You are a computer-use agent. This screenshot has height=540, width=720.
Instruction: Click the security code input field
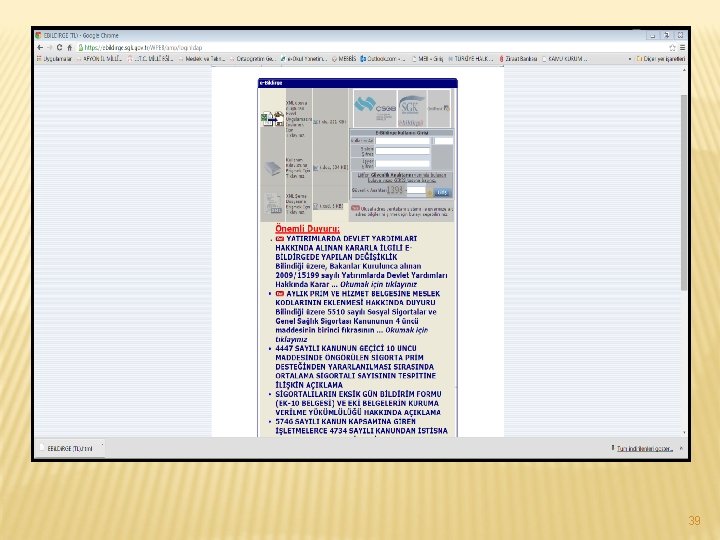pyautogui.click(x=416, y=190)
